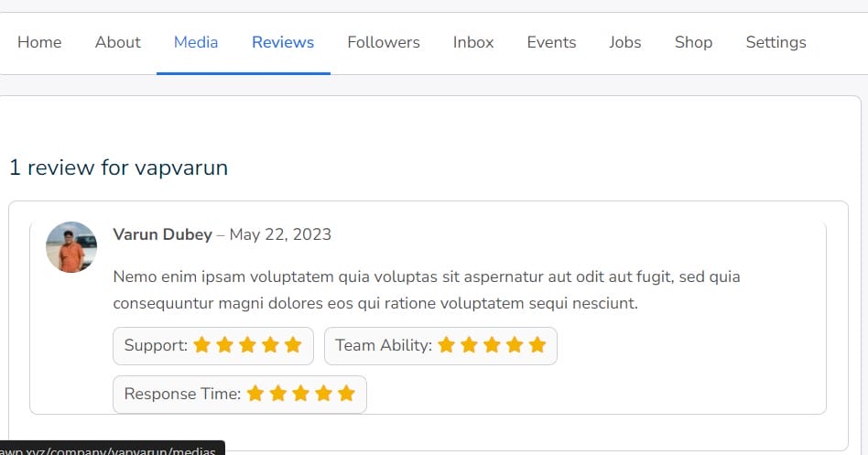Click the fourth star in Response Time rating

click(323, 394)
